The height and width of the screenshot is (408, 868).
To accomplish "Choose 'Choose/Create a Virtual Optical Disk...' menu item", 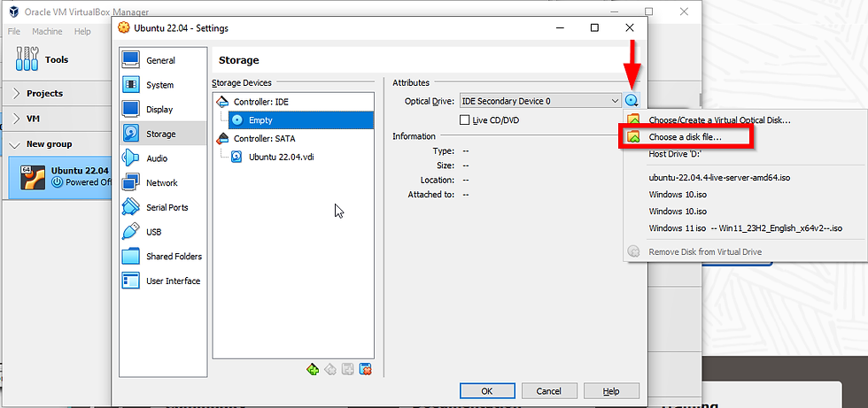I will (x=719, y=120).
